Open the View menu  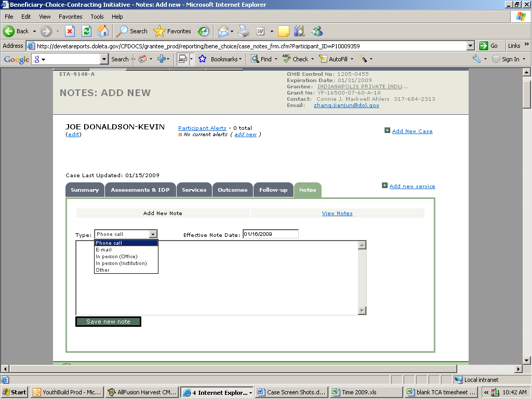pos(45,17)
